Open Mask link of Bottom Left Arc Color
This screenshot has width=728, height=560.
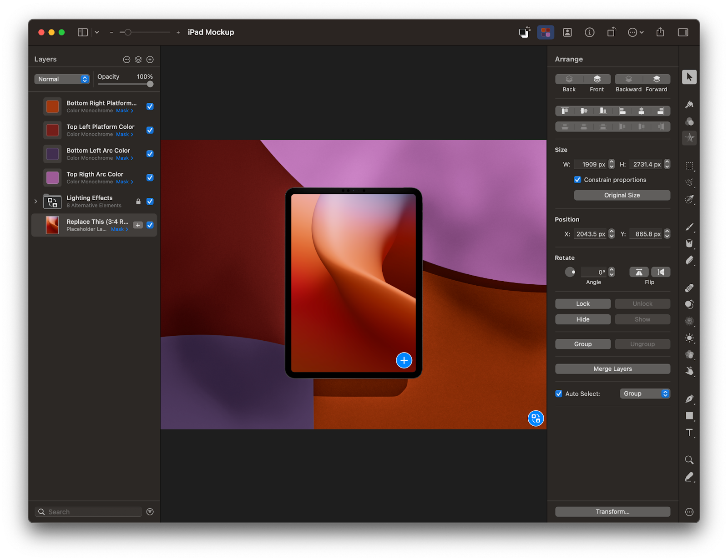click(124, 158)
